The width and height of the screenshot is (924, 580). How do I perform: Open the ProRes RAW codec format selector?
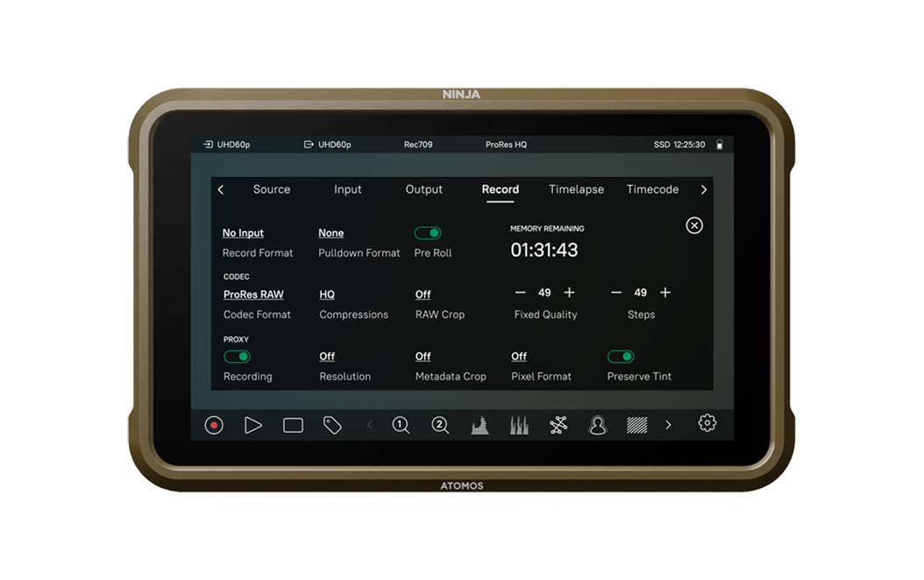click(x=253, y=294)
